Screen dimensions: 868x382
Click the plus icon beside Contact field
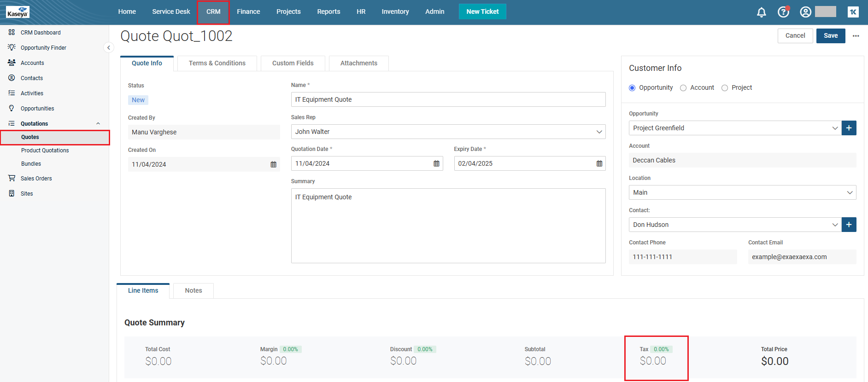[849, 225]
